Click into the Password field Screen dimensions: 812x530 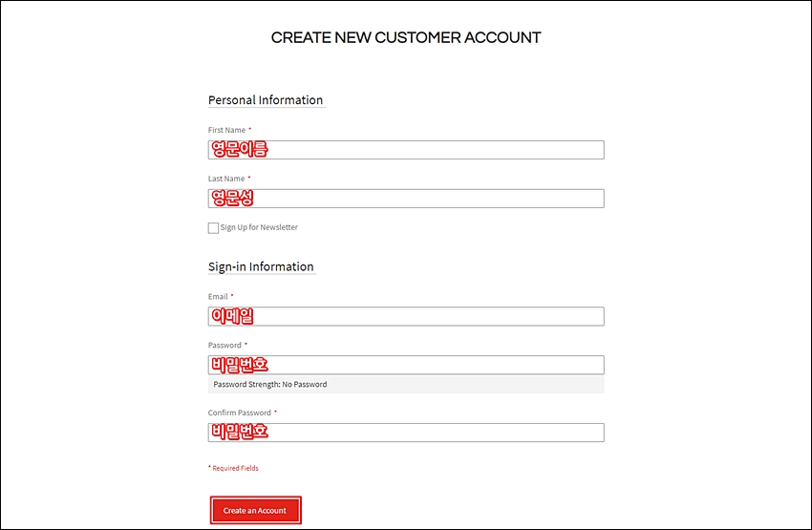(x=406, y=365)
